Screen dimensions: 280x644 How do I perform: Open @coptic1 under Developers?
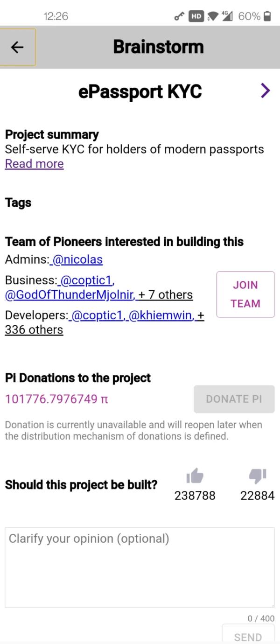click(x=97, y=315)
